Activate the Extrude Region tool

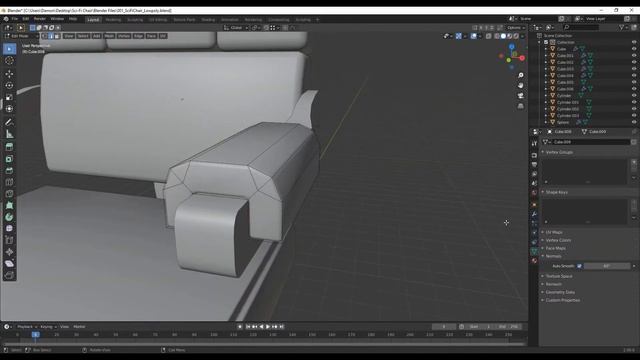[x=9, y=147]
